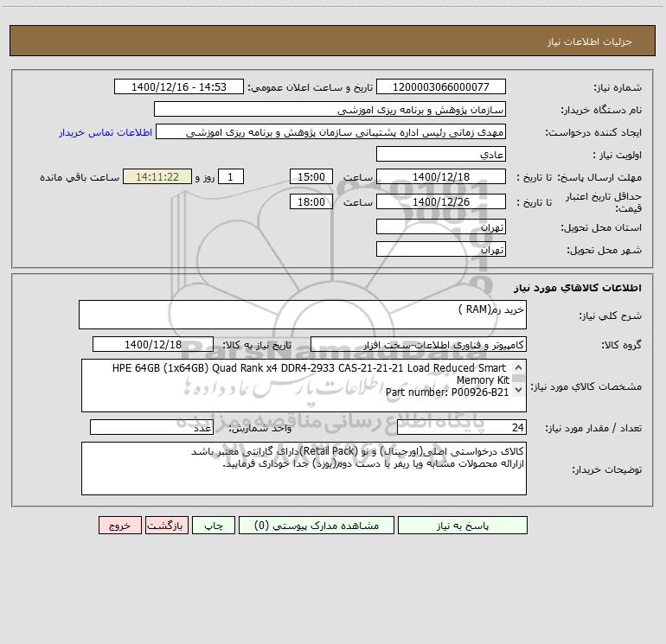The height and width of the screenshot is (644, 666).
Task: Click the ساعت باقی مانده label
Action: tap(80, 177)
